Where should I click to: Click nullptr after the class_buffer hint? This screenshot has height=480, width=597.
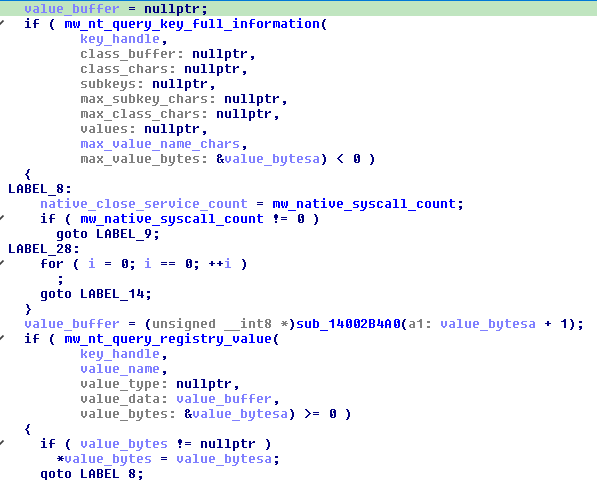pos(220,54)
